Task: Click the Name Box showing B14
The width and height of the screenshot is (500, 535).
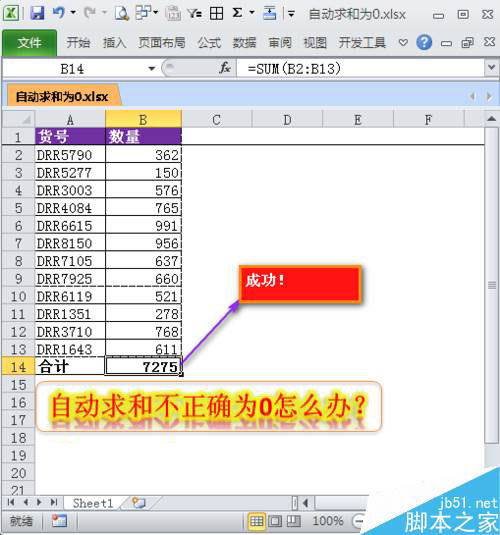Action: tap(72, 69)
